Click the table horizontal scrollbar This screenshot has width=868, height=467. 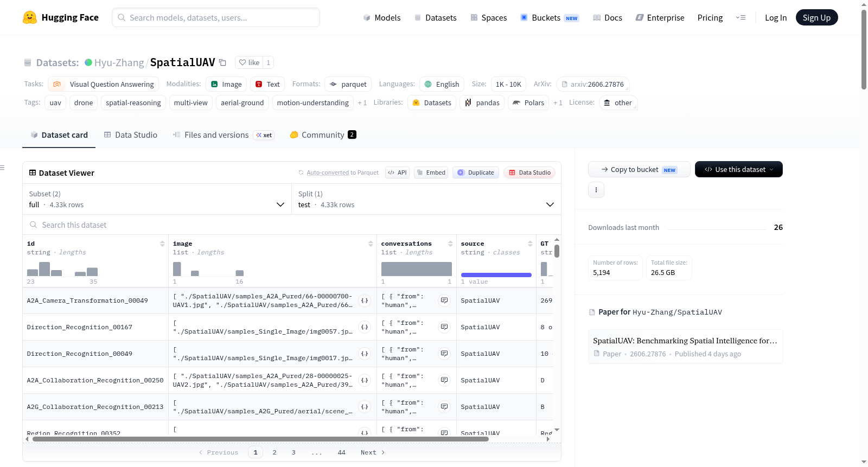pyautogui.click(x=261, y=439)
